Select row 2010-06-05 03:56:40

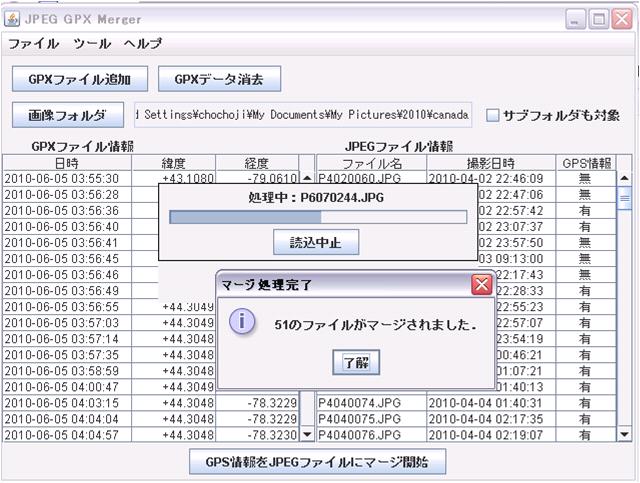pos(67,227)
